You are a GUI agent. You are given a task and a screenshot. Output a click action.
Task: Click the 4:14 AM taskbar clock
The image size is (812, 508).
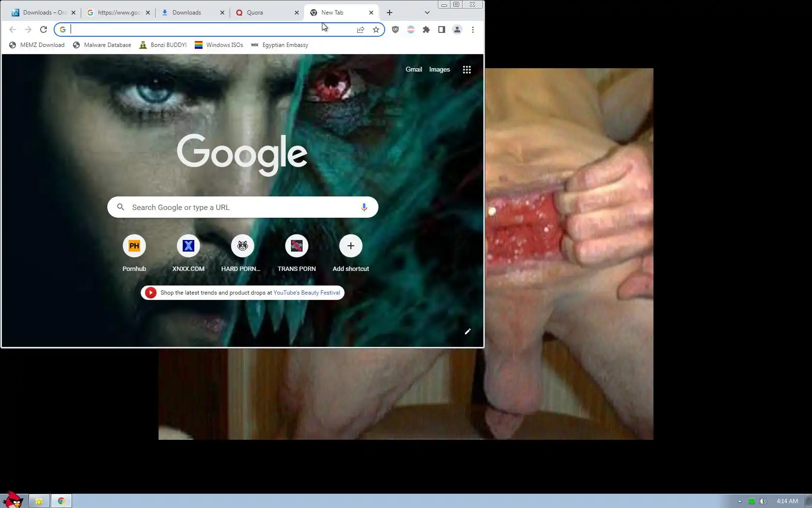coord(787,501)
